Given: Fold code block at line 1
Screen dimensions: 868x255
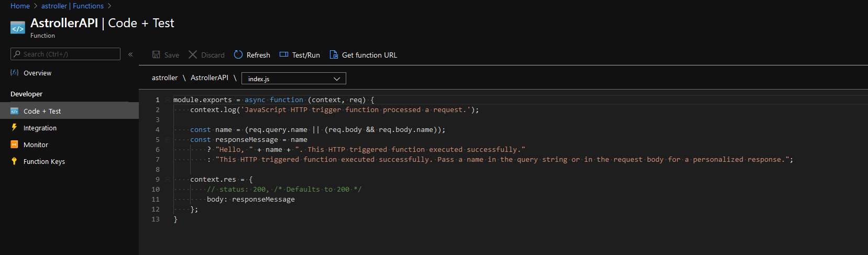Looking at the screenshot, I should [168, 100].
